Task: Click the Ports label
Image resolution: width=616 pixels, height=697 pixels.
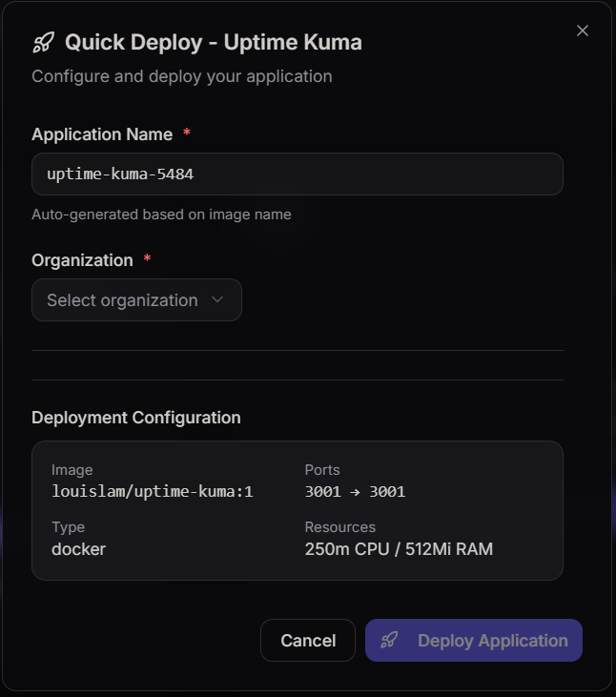Action: pyautogui.click(x=322, y=470)
